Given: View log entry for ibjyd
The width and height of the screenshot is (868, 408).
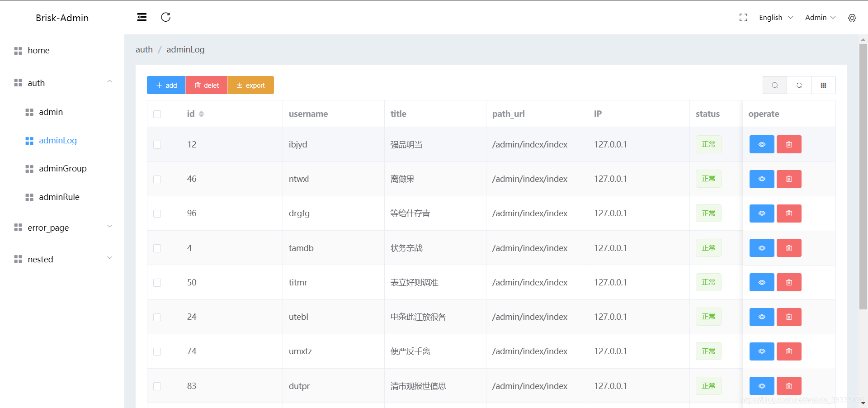Looking at the screenshot, I should [762, 144].
